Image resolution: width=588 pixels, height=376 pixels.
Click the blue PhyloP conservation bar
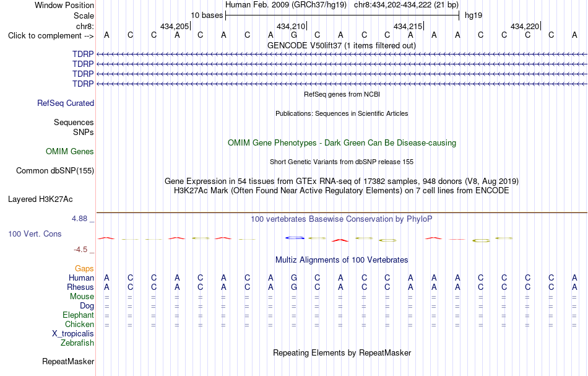click(295, 237)
